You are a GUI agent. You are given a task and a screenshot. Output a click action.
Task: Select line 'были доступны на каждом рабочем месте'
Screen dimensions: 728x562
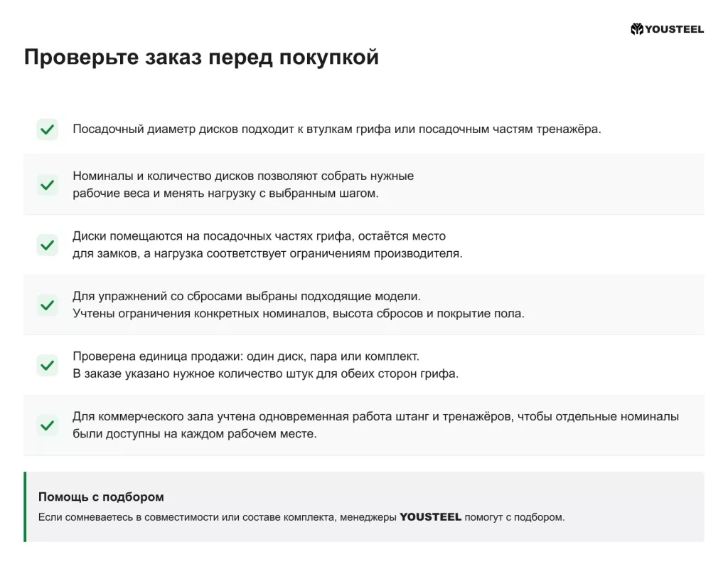click(195, 434)
